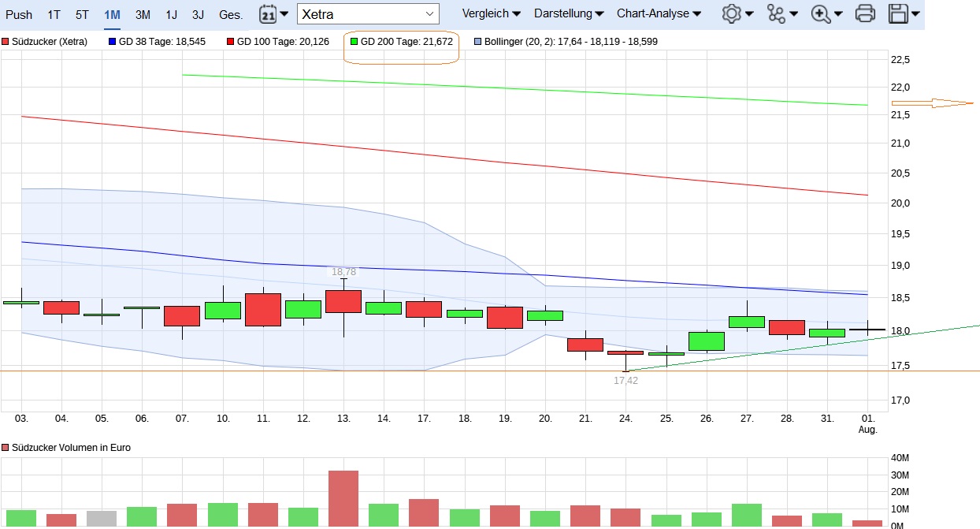
Task: Open chart settings via the gear icon
Action: point(732,13)
